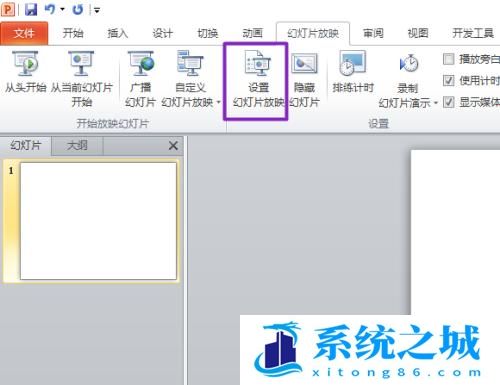Switch to the 动画 (Animations) tab

pyautogui.click(x=252, y=33)
